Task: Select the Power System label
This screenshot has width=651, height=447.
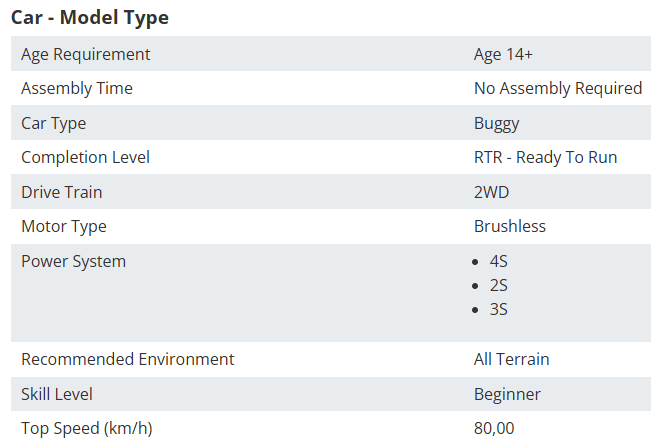Action: 73,261
